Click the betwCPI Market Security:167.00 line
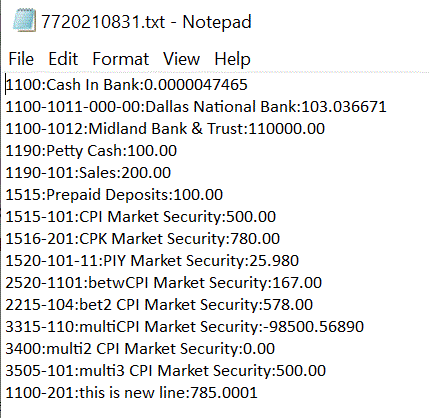Image resolution: width=430 pixels, height=418 pixels. [164, 283]
